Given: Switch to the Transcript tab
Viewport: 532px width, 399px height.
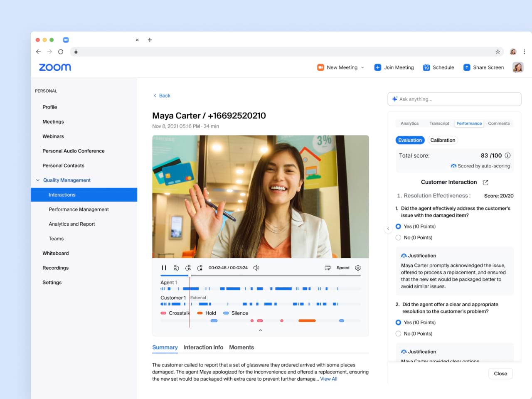Looking at the screenshot, I should click(x=439, y=123).
